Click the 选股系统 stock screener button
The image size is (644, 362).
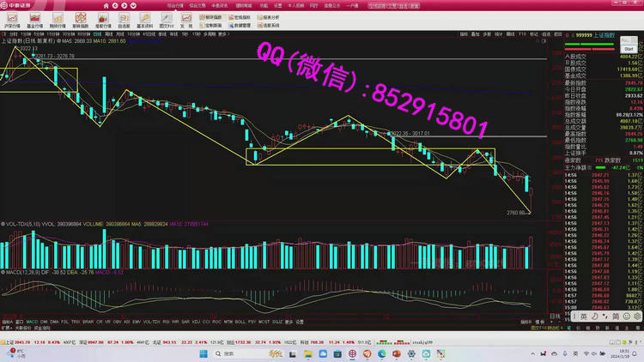click(268, 26)
